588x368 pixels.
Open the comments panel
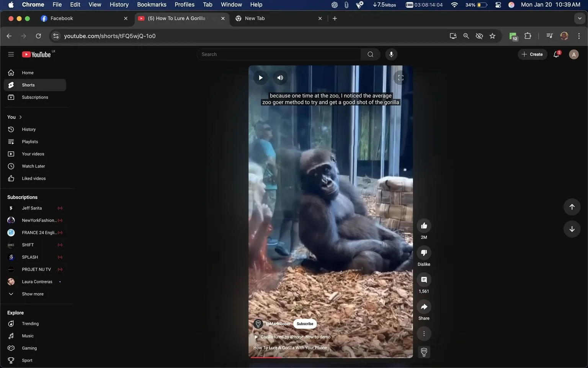point(424,280)
